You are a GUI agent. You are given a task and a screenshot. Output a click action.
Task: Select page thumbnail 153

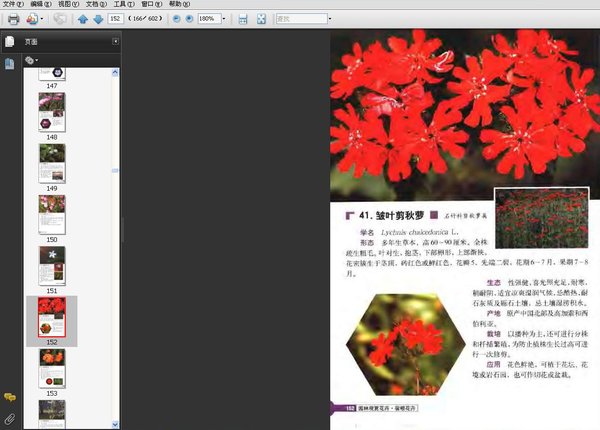(52, 369)
